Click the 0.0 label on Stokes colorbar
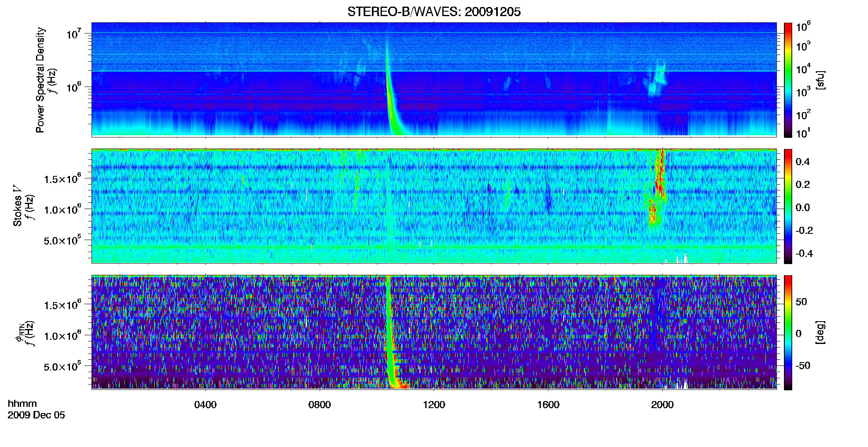This screenshot has height=447, width=868. [803, 207]
